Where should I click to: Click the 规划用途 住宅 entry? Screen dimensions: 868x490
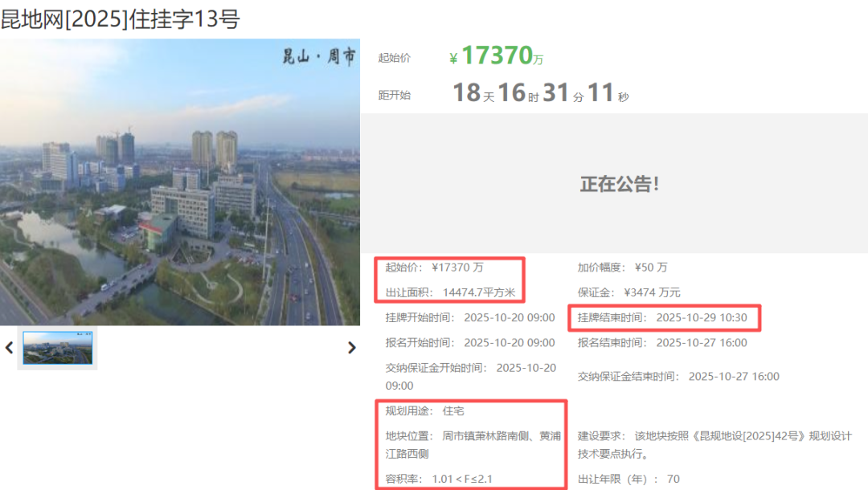click(x=424, y=410)
